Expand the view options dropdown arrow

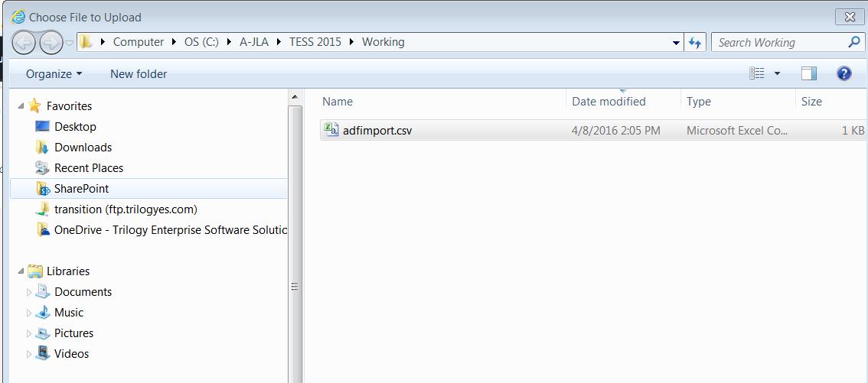[777, 74]
